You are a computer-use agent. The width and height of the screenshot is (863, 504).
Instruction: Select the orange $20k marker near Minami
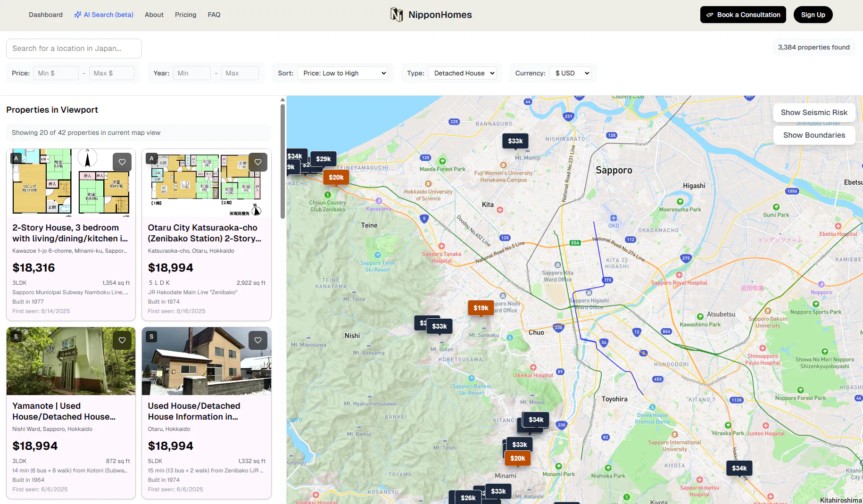pos(518,458)
